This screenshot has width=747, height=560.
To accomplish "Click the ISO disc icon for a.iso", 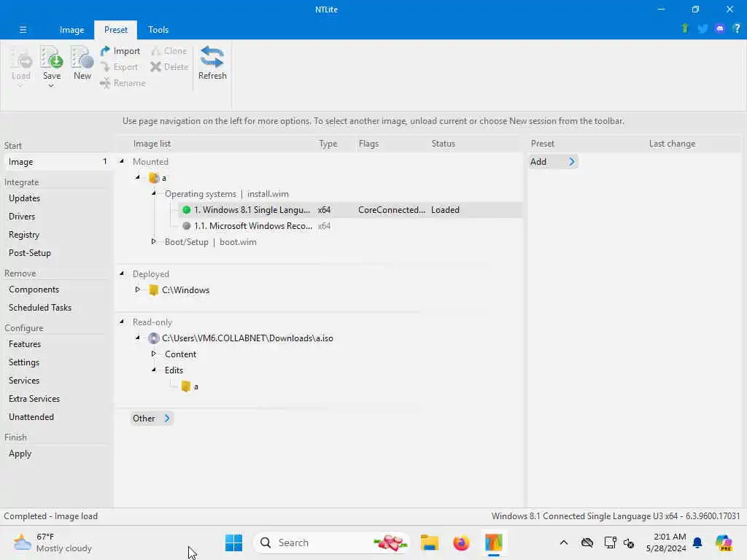I will pyautogui.click(x=153, y=338).
